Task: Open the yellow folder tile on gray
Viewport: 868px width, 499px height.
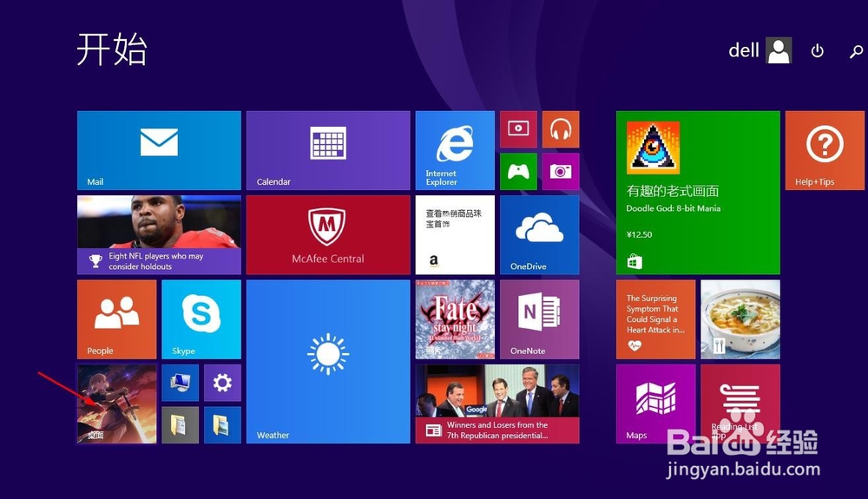Action: pyautogui.click(x=181, y=425)
